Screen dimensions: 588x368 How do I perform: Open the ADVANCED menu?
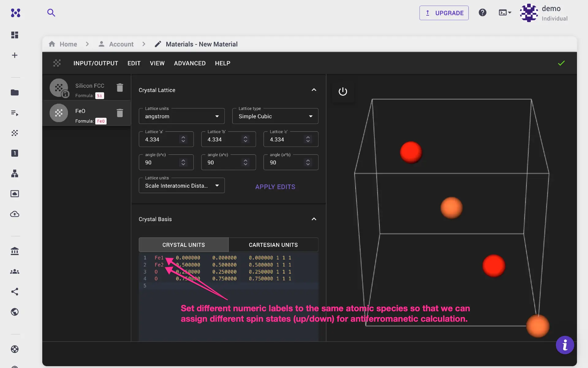click(x=190, y=63)
